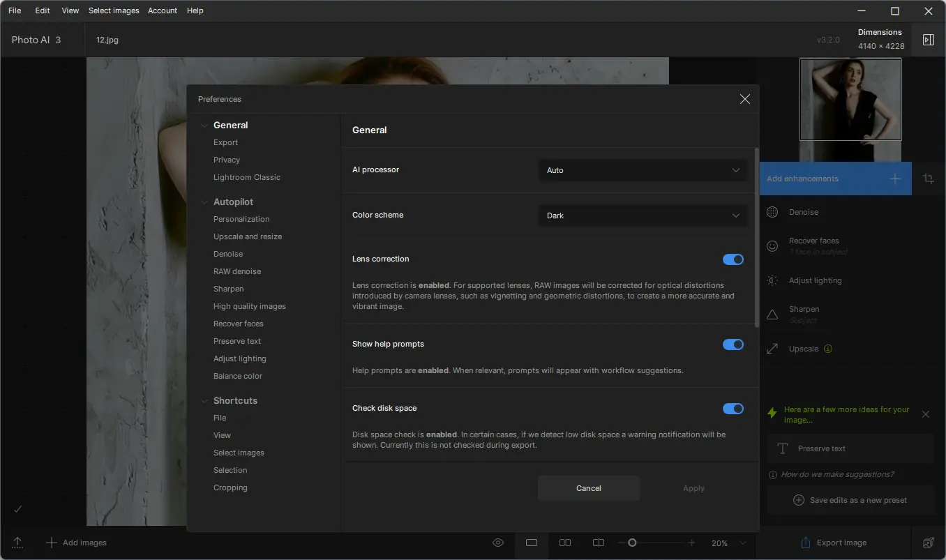Open the Color scheme dropdown
This screenshot has height=560, width=946.
click(x=643, y=215)
